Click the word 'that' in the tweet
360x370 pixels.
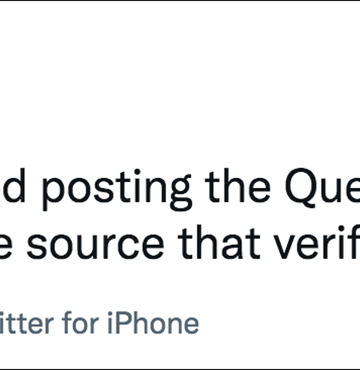tap(219, 241)
